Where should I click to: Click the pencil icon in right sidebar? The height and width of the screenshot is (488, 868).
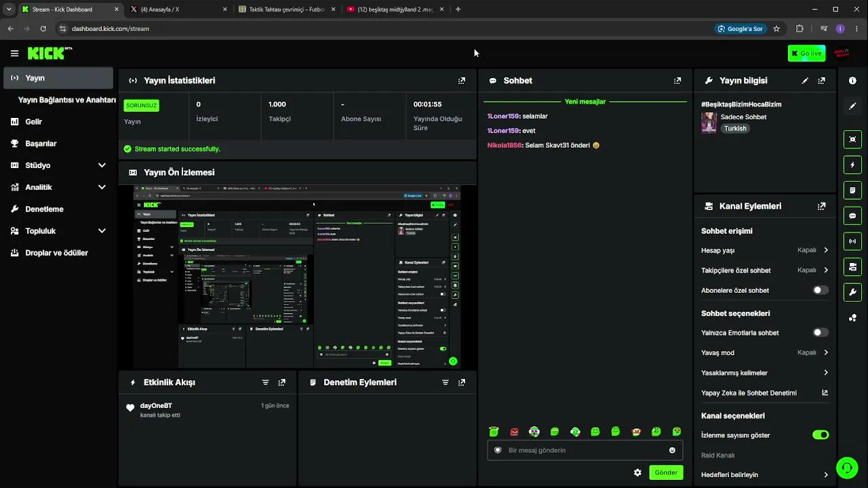click(852, 106)
